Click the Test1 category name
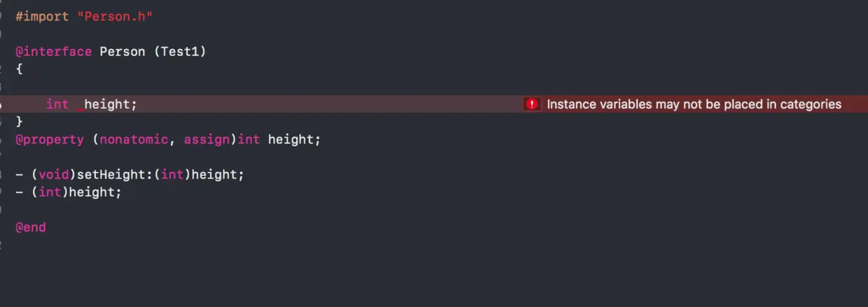The width and height of the screenshot is (868, 307). 180,52
